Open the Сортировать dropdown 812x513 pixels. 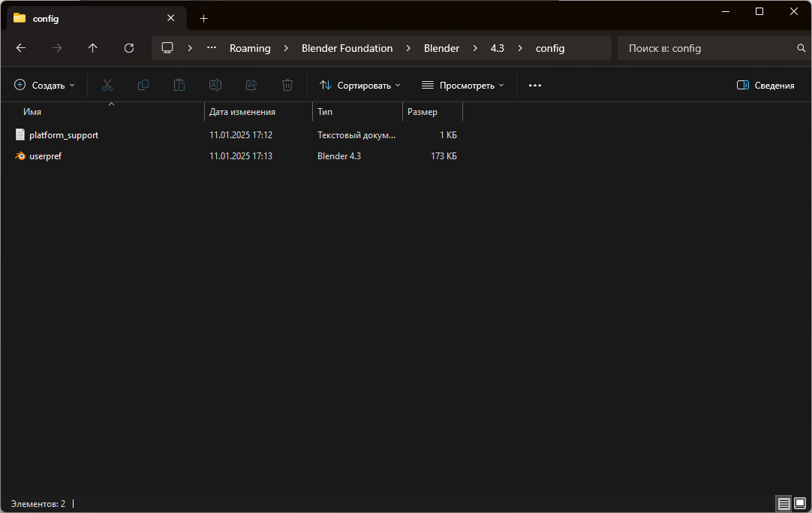360,85
